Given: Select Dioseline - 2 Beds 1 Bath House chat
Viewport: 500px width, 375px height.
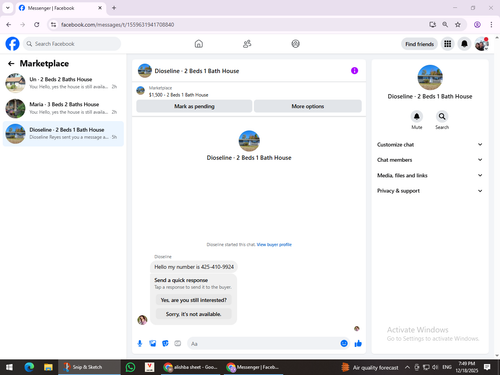Looking at the screenshot, I should pyautogui.click(x=63, y=134).
